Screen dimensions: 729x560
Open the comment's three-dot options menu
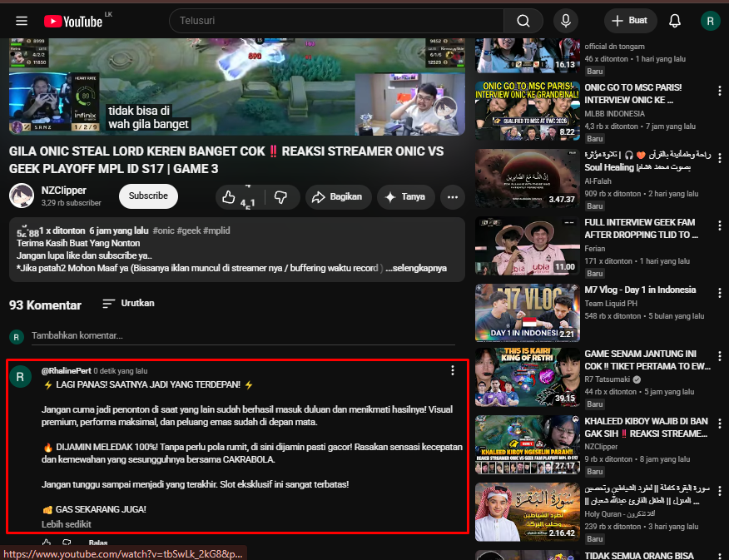click(453, 370)
